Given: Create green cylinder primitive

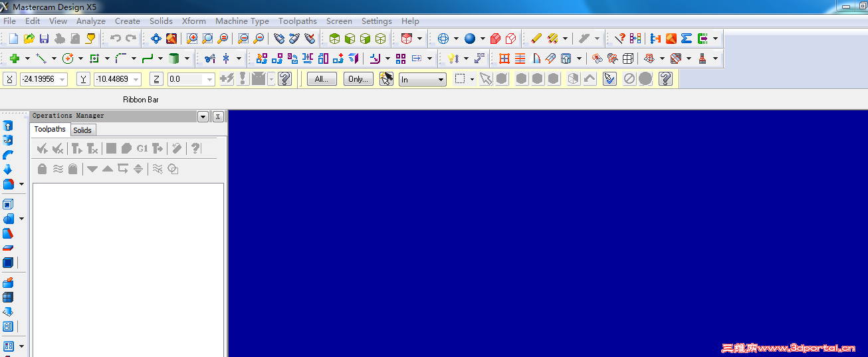Looking at the screenshot, I should [x=173, y=59].
